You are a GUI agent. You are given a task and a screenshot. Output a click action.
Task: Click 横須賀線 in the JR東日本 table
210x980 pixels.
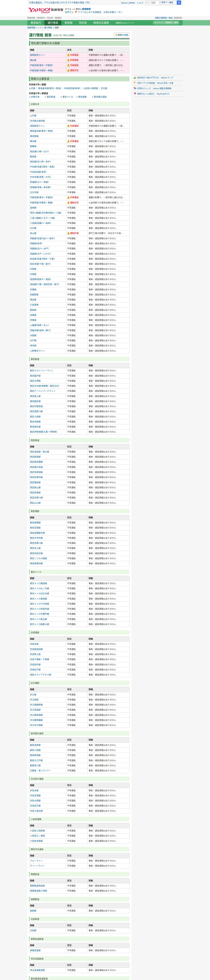point(34,136)
